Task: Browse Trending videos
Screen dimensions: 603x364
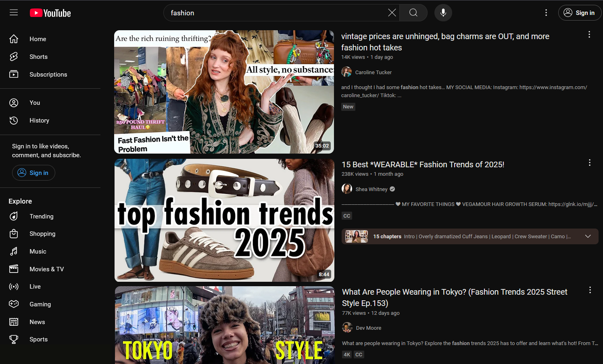Action: [x=42, y=216]
